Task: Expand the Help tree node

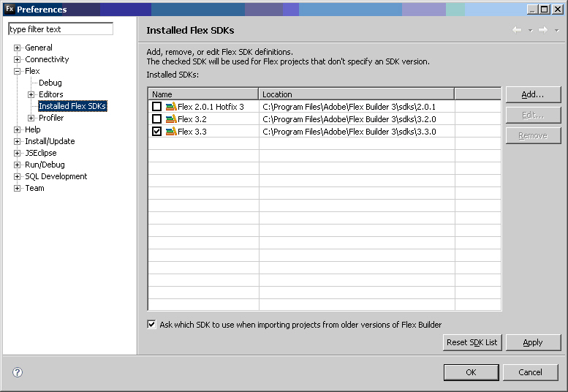Action: coord(17,129)
